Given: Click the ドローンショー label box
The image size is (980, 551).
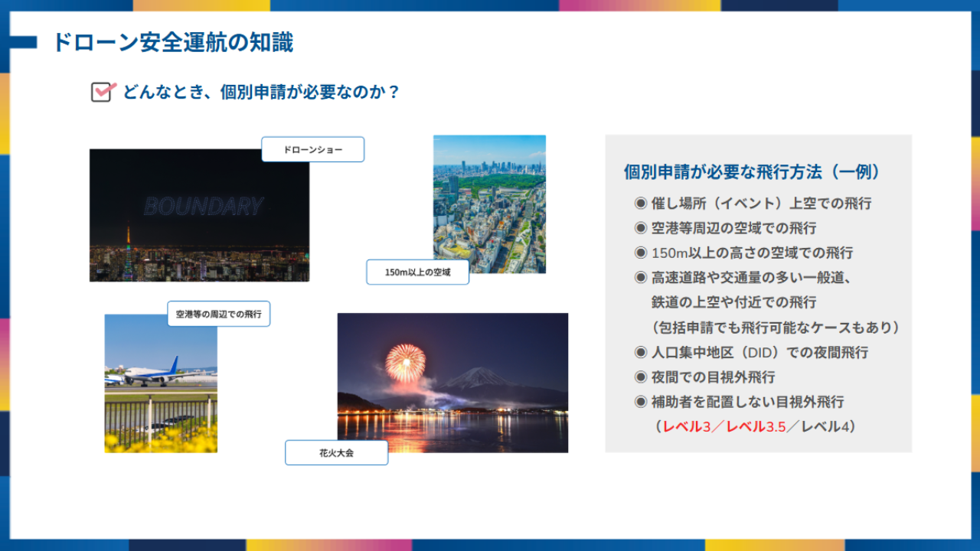Looking at the screenshot, I should tap(312, 150).
